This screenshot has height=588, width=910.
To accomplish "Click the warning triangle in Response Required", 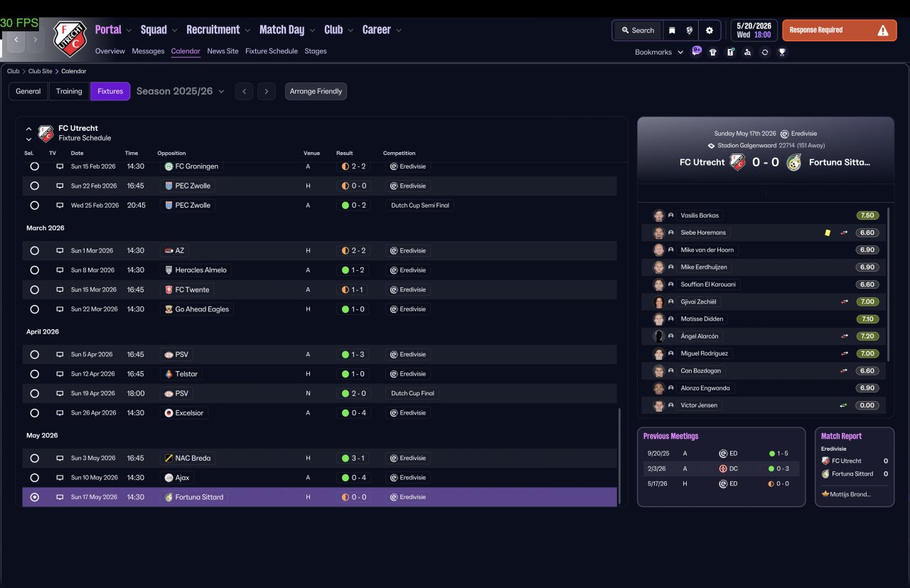I will pyautogui.click(x=883, y=31).
